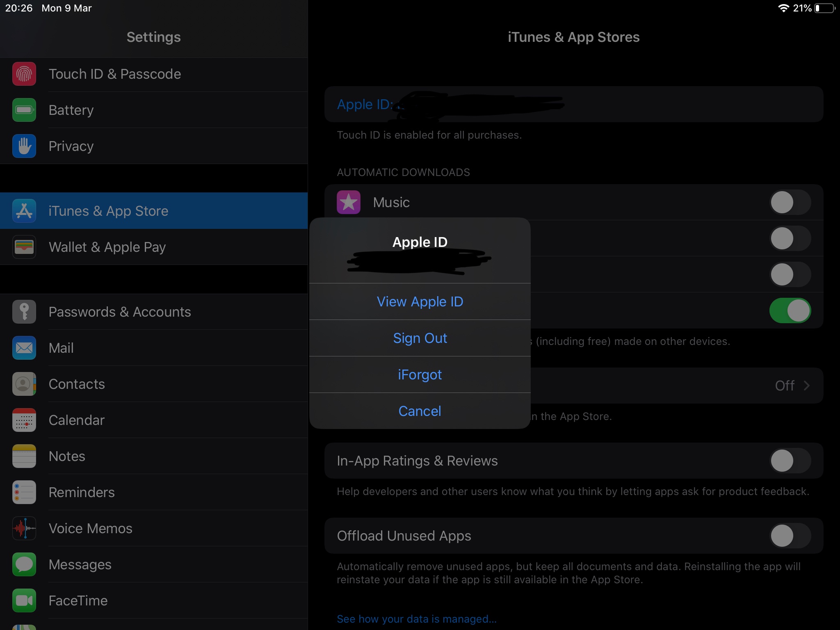Open See how your data is managed link
Viewport: 840px width, 630px height.
pyautogui.click(x=416, y=619)
